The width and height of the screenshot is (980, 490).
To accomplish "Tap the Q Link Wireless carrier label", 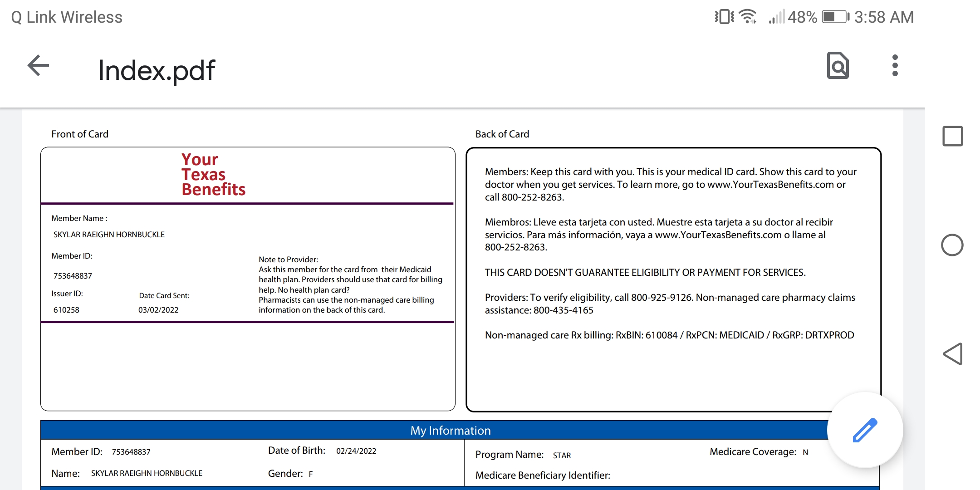I will point(67,17).
